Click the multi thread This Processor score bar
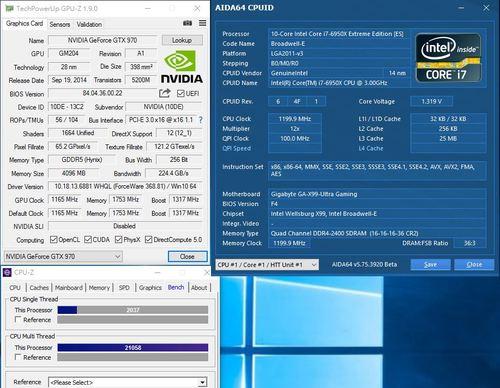Viewport: 500px width, 388px height. (x=133, y=348)
